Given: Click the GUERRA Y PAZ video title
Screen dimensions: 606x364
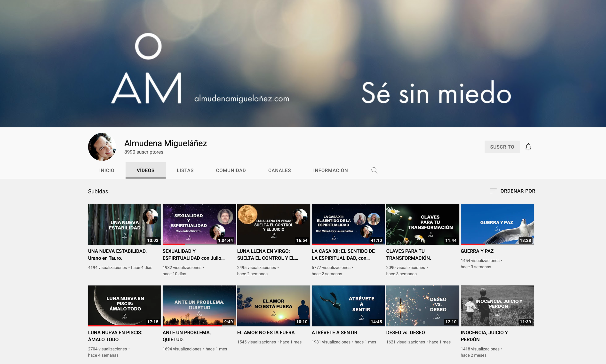Looking at the screenshot, I should click(477, 251).
